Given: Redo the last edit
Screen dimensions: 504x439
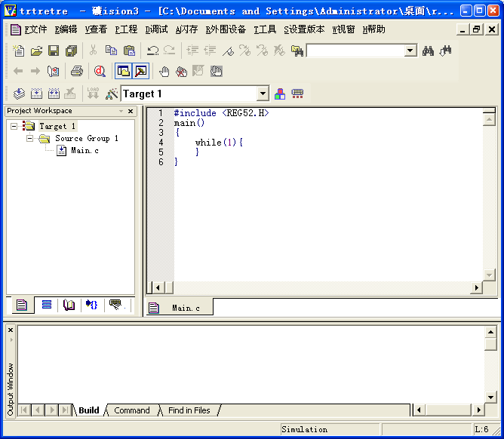Looking at the screenshot, I should pyautogui.click(x=170, y=51).
